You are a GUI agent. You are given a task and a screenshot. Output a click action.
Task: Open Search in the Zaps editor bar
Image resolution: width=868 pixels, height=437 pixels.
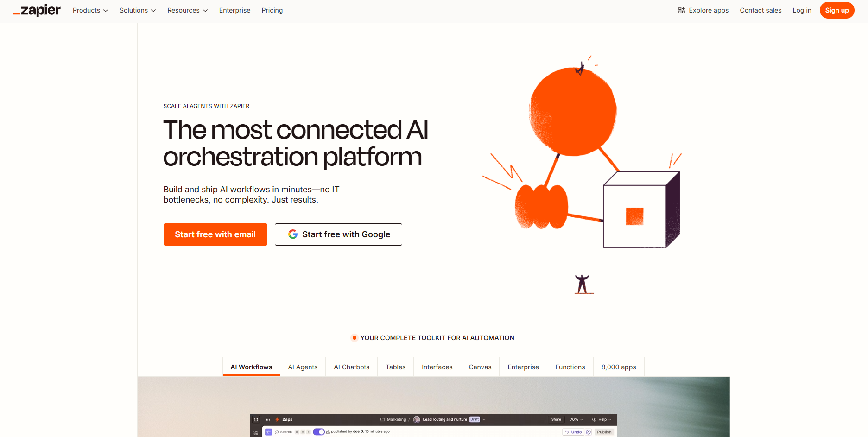(284, 432)
